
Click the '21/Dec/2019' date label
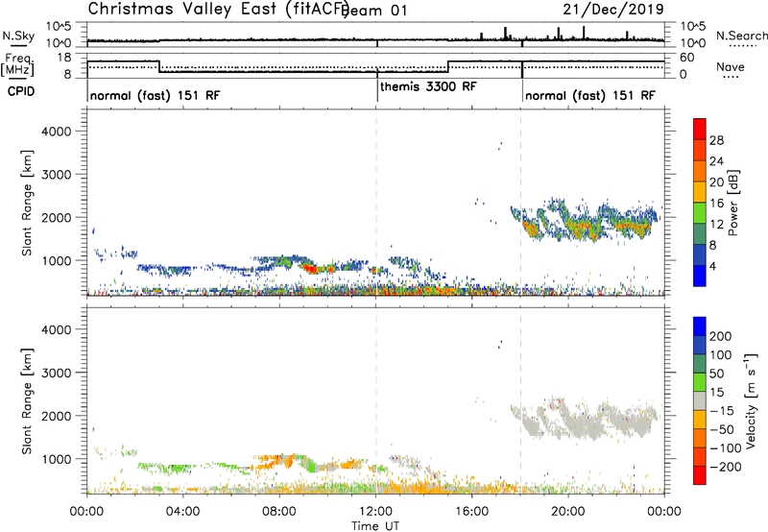[x=613, y=9]
